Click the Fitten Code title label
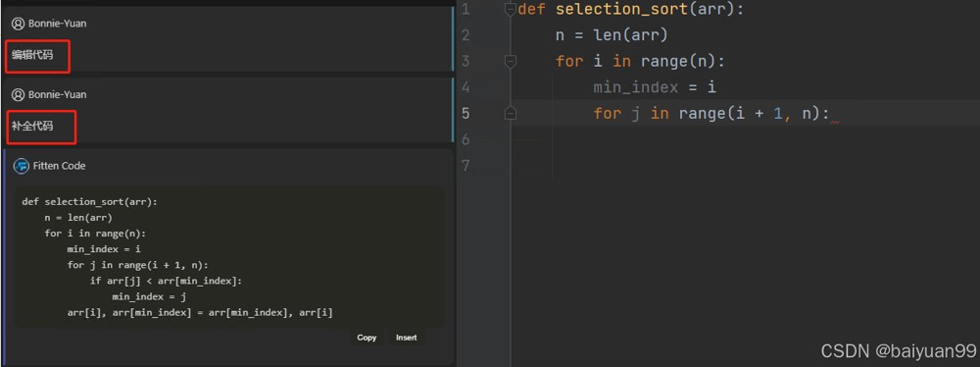Image resolution: width=980 pixels, height=367 pixels. [60, 166]
